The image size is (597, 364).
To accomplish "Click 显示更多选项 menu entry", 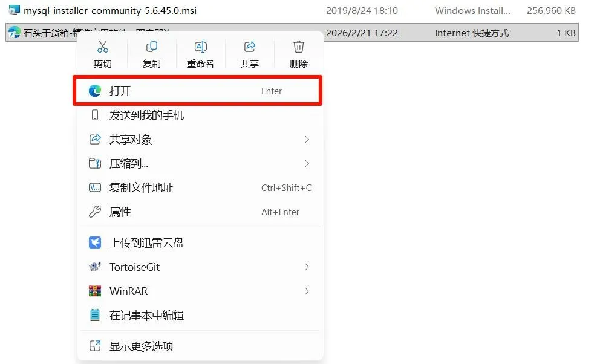I will 200,346.
